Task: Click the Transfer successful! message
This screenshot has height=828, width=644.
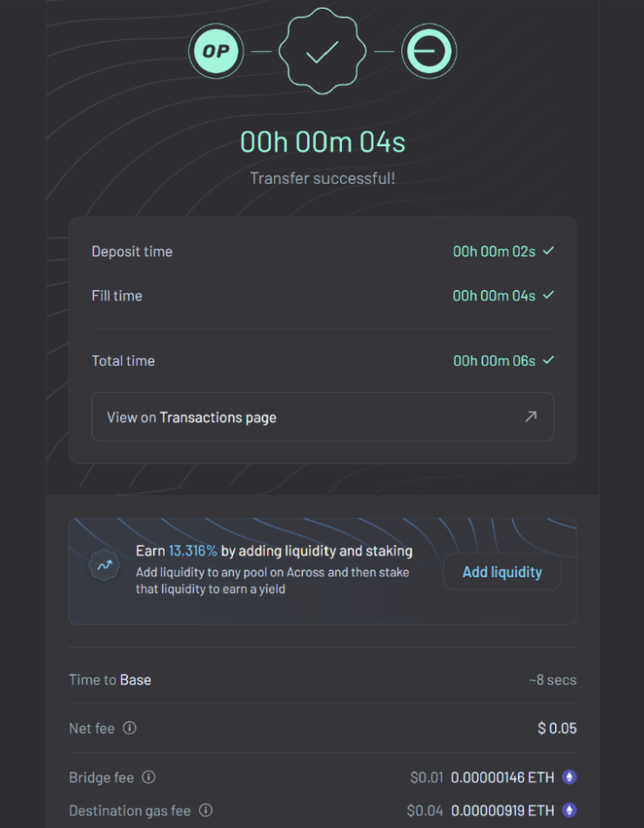Action: (x=323, y=178)
